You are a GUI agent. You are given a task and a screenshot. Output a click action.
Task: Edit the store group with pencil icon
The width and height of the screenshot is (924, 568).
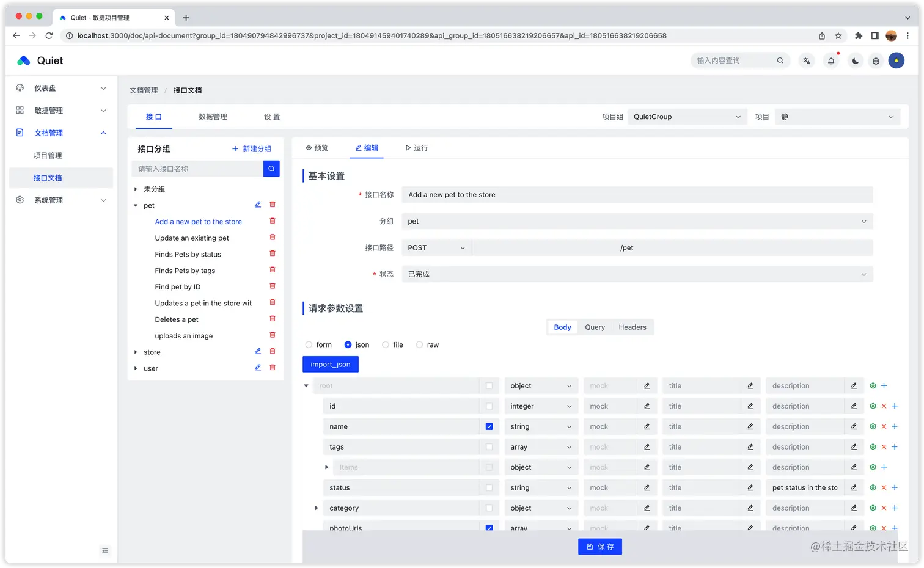pos(258,352)
